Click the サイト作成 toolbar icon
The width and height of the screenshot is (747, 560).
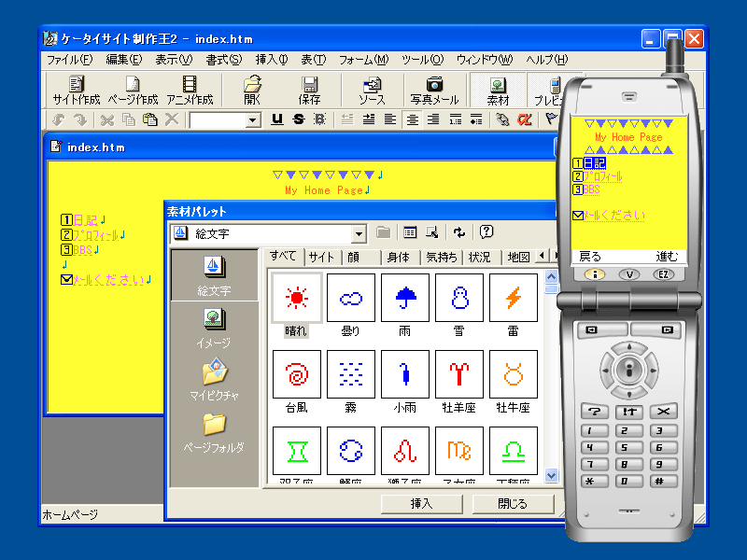pos(77,90)
